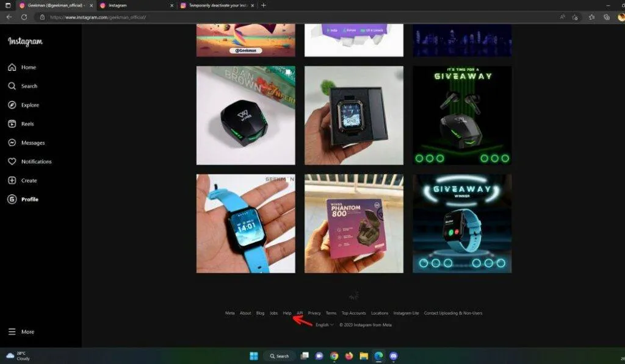
Task: Open the Terms footer link
Action: click(x=331, y=313)
